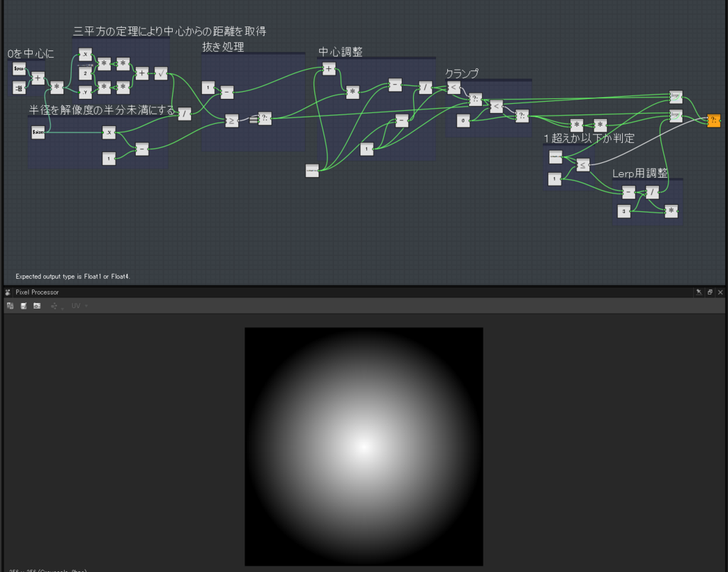The image size is (728, 572).
Task: Select the constant node below $pos
Action: [x=19, y=88]
